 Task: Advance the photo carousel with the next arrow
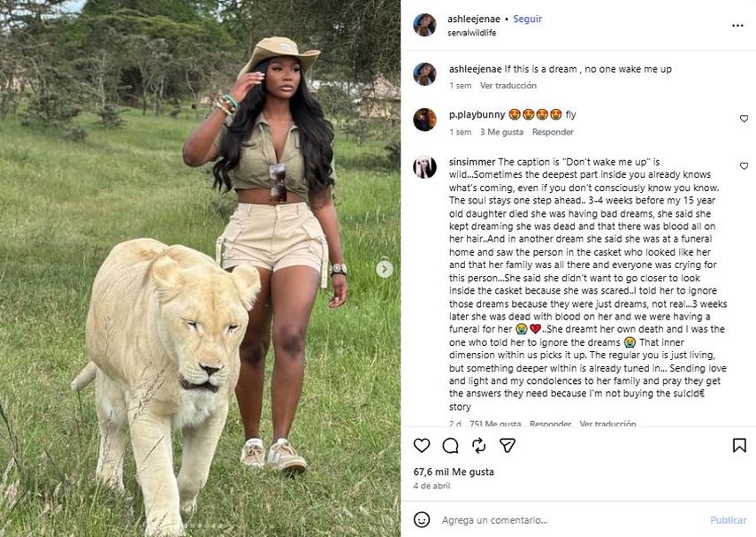[x=383, y=268]
